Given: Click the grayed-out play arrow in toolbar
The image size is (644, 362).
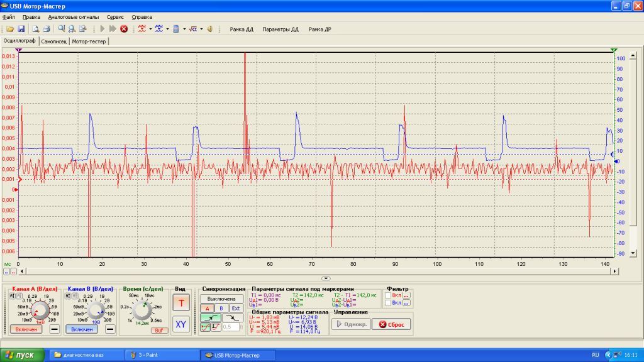Looking at the screenshot, I should (103, 29).
